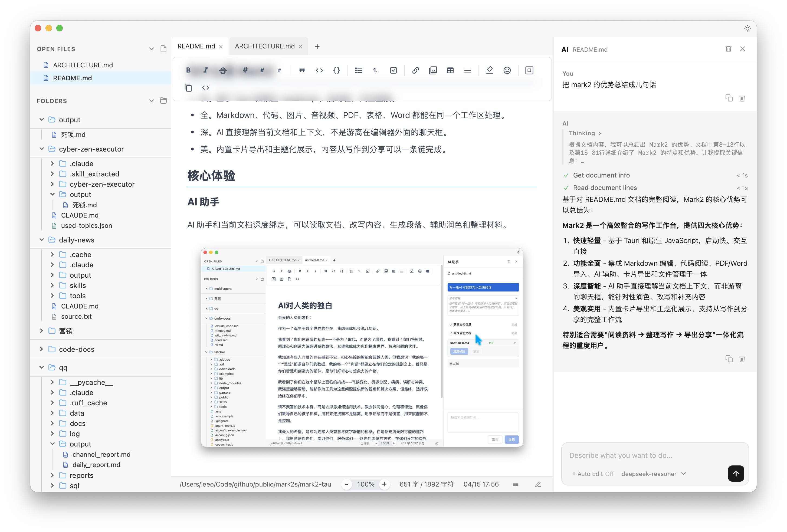The image size is (787, 532).
Task: Collapse the cyber-zen-executor root folder
Action: tap(42, 149)
